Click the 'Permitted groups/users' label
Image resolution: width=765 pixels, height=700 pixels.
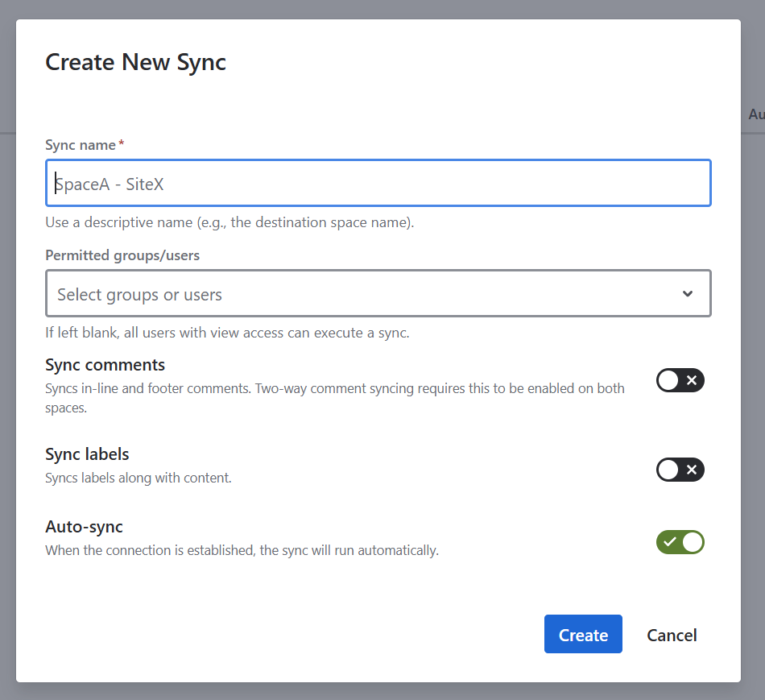(x=122, y=255)
